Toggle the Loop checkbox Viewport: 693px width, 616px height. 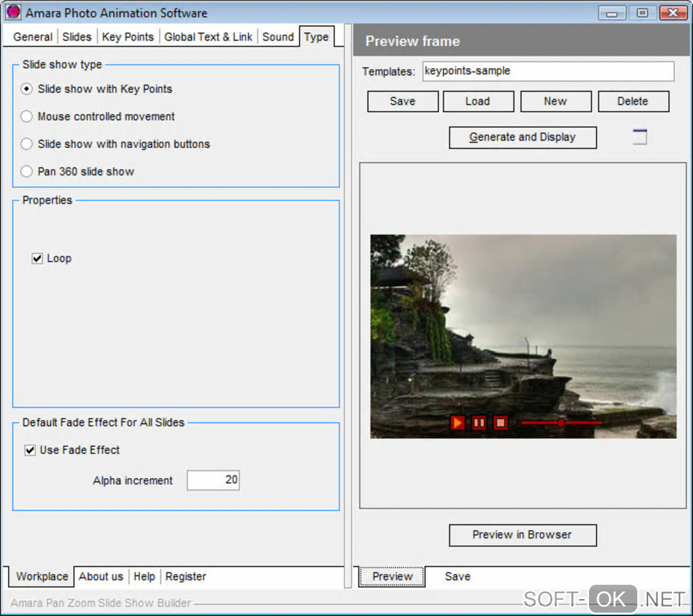coord(37,259)
